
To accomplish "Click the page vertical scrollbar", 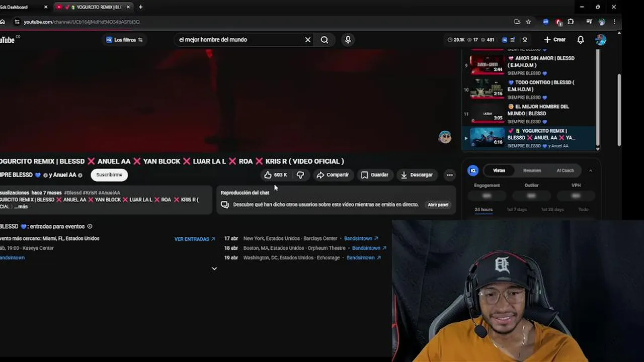I will (619, 111).
